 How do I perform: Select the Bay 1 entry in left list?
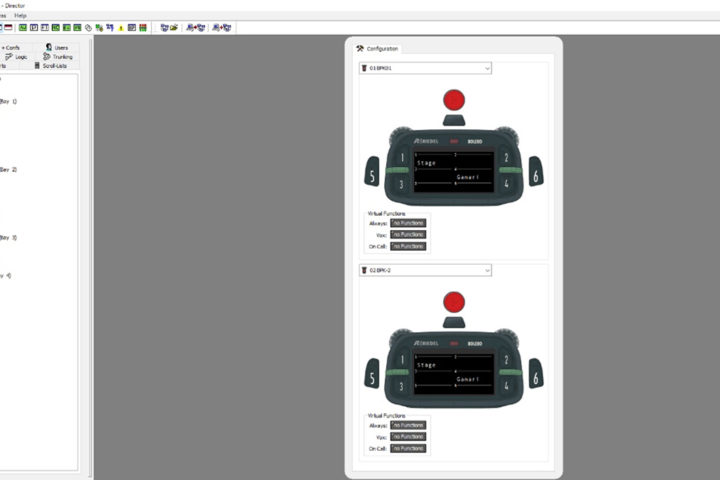pyautogui.click(x=8, y=102)
